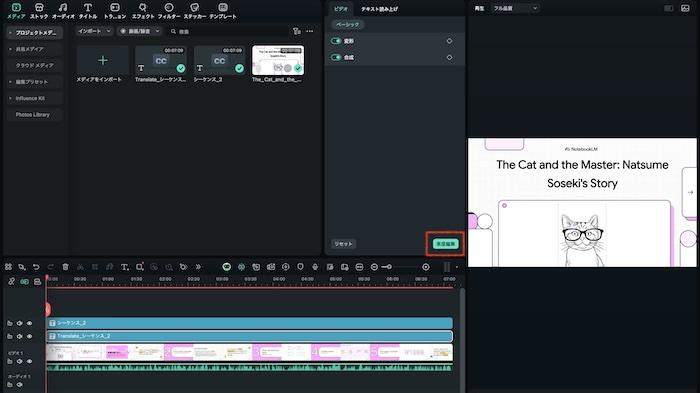This screenshot has width=700, height=393.
Task: Open the Titles (タイトル) icon
Action: click(x=88, y=11)
